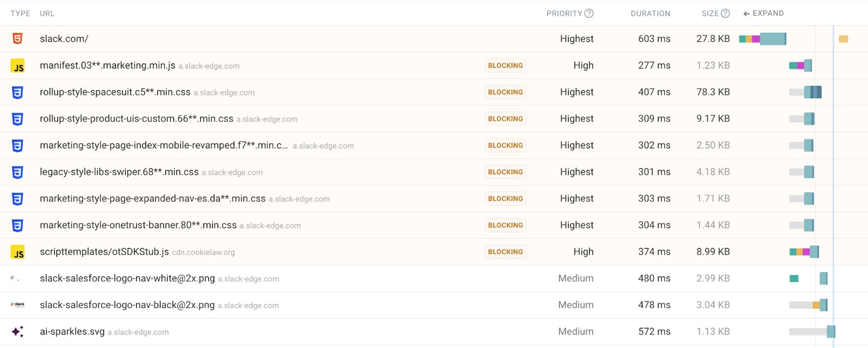
Task: Click the BLOCKING badge on marketing-style-page-index-mobile-revamped row
Action: (x=506, y=145)
